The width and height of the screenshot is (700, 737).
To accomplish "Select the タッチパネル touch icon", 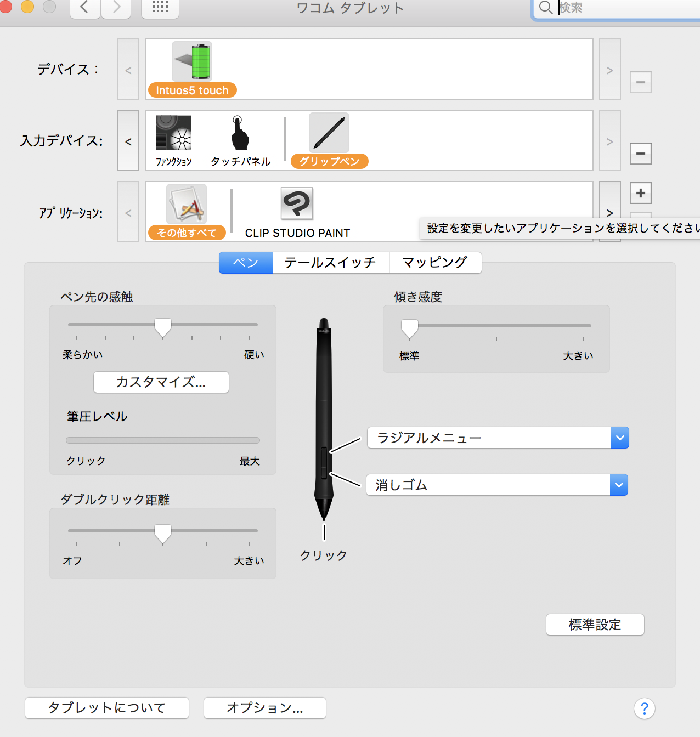I will click(240, 133).
